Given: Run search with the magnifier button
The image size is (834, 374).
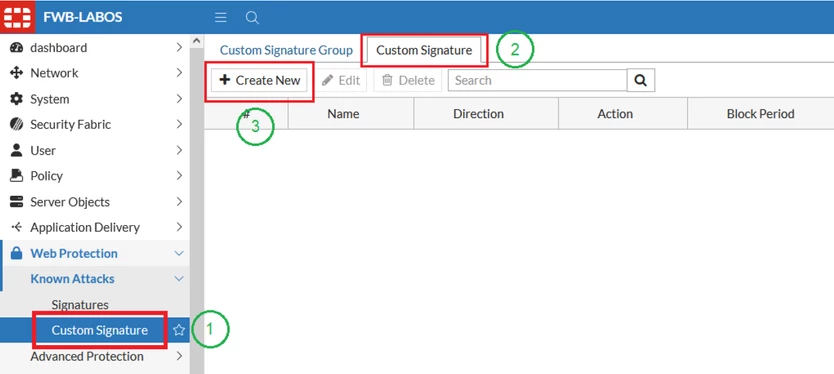Looking at the screenshot, I should coord(641,80).
